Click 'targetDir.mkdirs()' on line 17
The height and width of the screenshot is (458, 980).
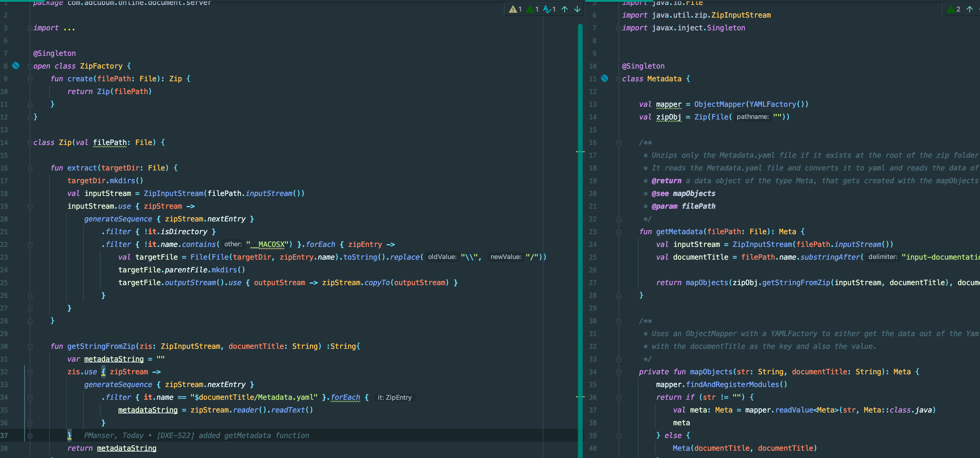[x=106, y=181]
